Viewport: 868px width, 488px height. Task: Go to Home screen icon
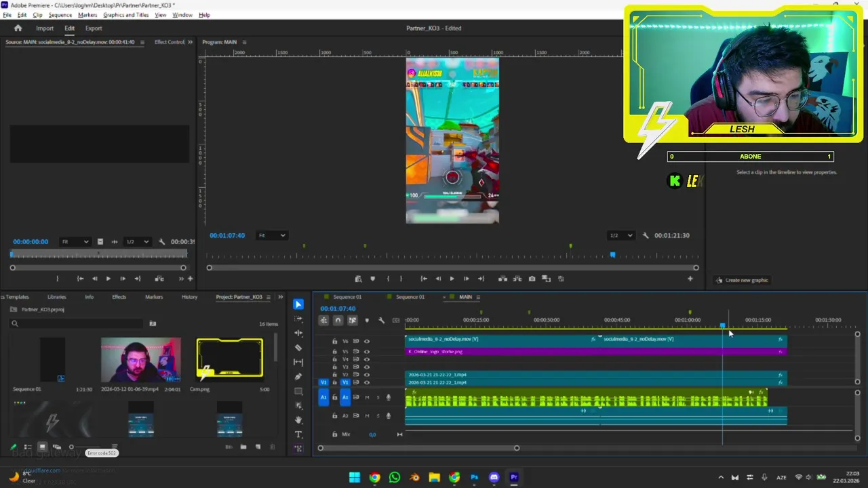18,28
